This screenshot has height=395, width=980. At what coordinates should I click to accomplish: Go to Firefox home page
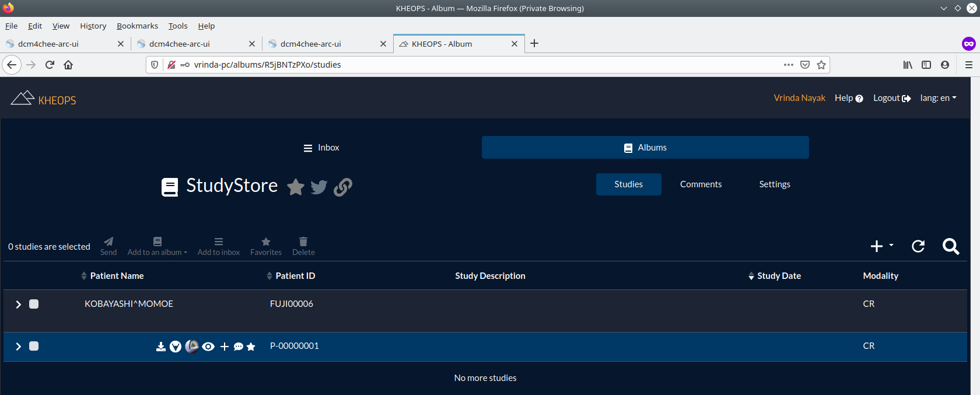[x=68, y=65]
